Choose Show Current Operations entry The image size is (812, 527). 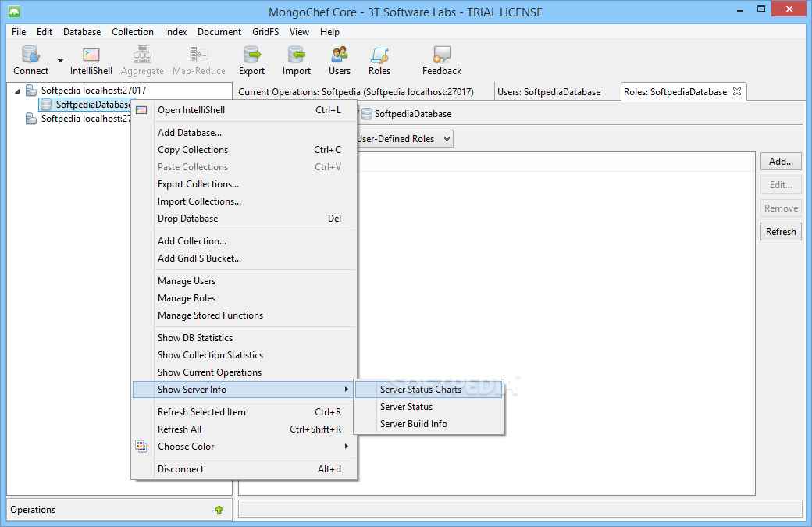(x=244, y=372)
